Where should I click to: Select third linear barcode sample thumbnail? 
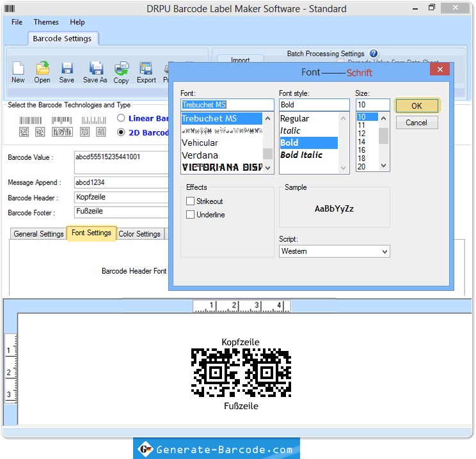click(93, 120)
